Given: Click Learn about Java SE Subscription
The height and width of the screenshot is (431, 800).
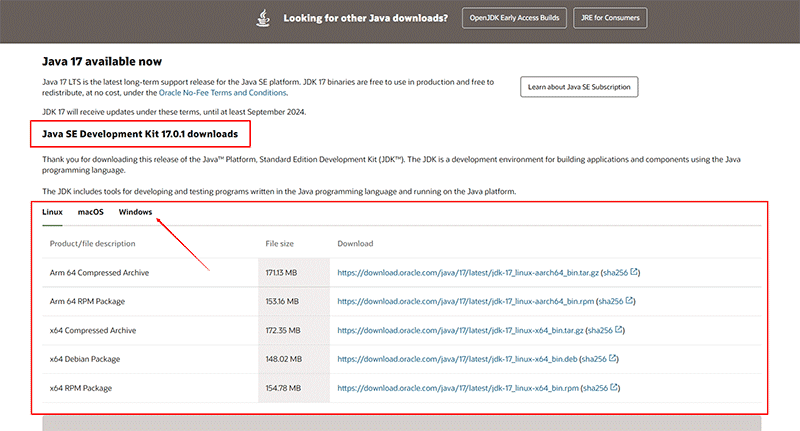Looking at the screenshot, I should (579, 87).
